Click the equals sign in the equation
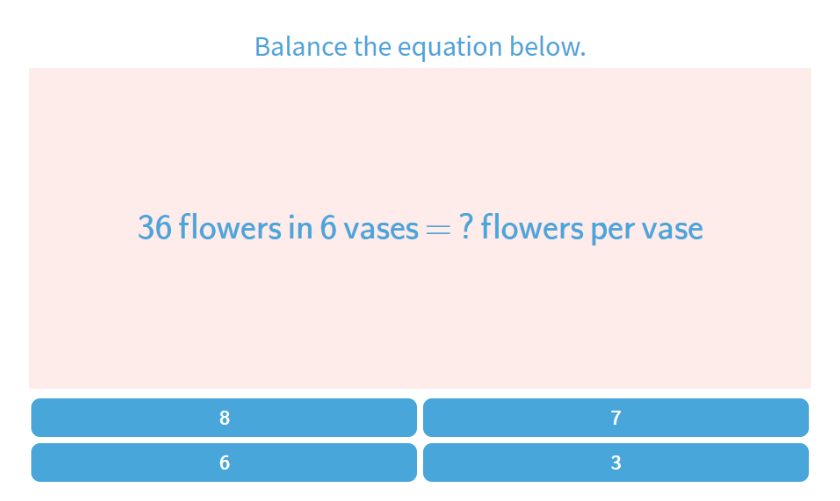This screenshot has width=840, height=501. point(438,229)
